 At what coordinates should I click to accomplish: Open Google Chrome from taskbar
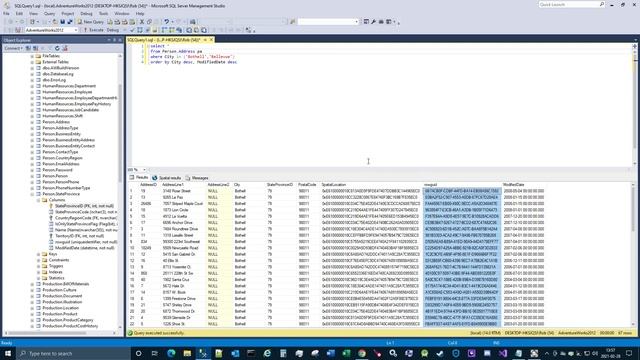click(x=362, y=353)
